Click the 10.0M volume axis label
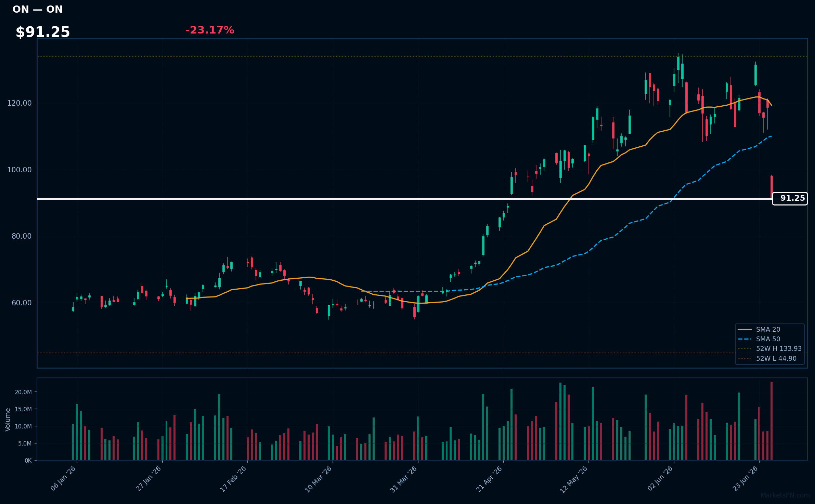The width and height of the screenshot is (815, 504). point(23,426)
